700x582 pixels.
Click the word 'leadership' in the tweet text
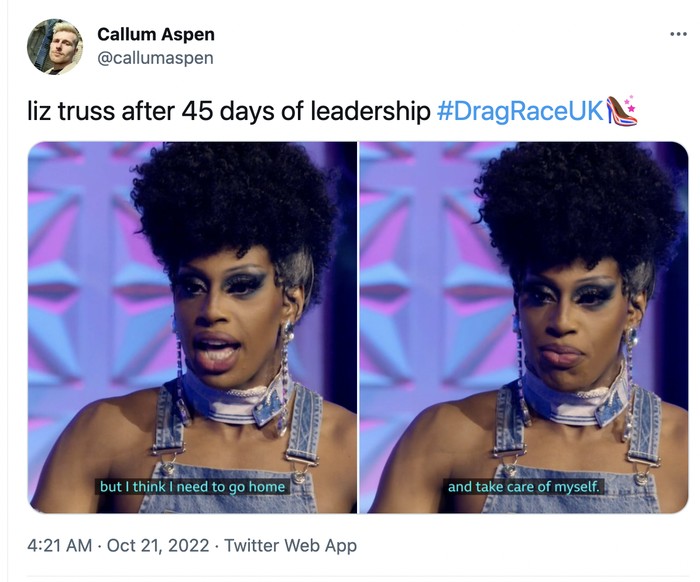(x=371, y=111)
